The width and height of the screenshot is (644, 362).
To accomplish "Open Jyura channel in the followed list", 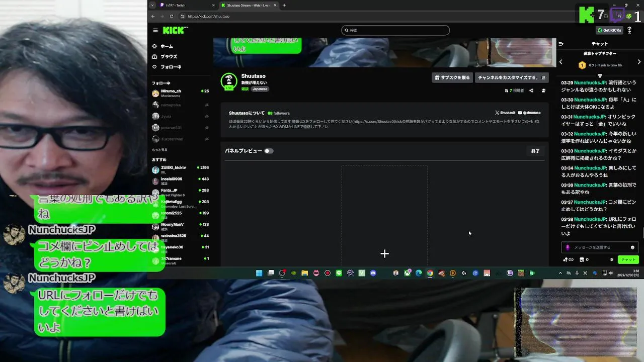I will [x=181, y=116].
